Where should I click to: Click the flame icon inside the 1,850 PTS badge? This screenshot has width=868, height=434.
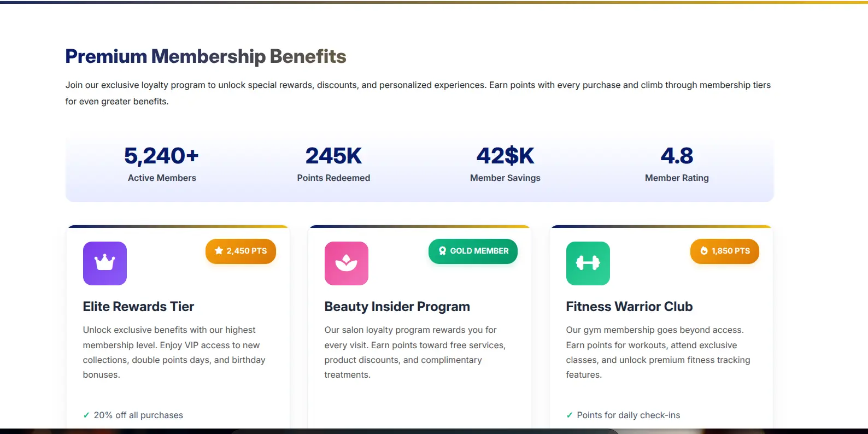pos(703,251)
